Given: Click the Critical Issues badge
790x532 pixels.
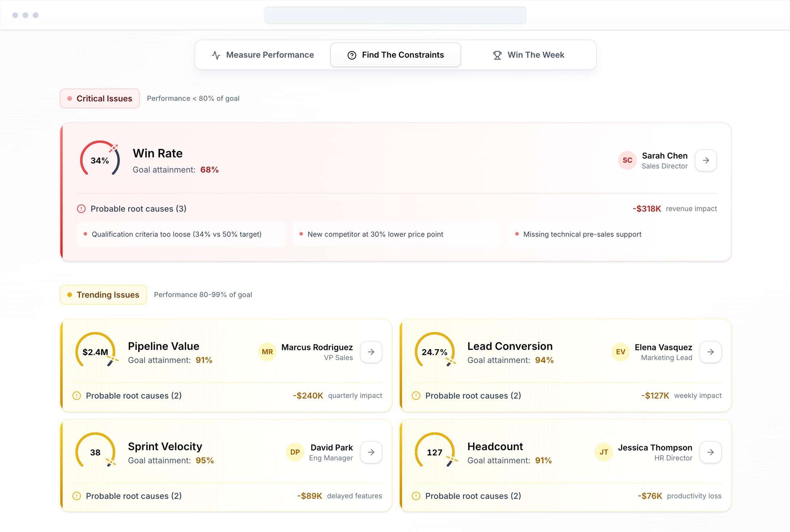Looking at the screenshot, I should coord(100,98).
